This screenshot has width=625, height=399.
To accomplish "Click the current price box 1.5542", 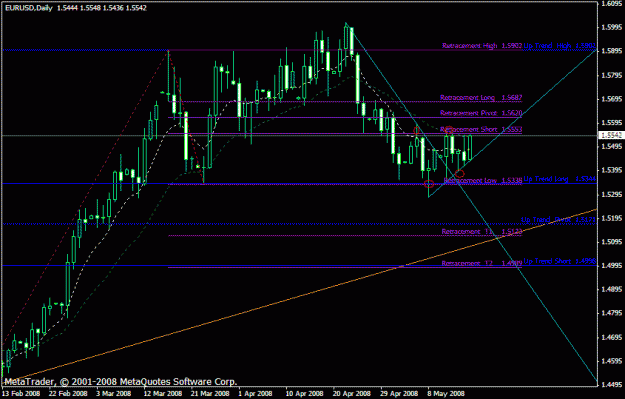I will click(x=611, y=136).
